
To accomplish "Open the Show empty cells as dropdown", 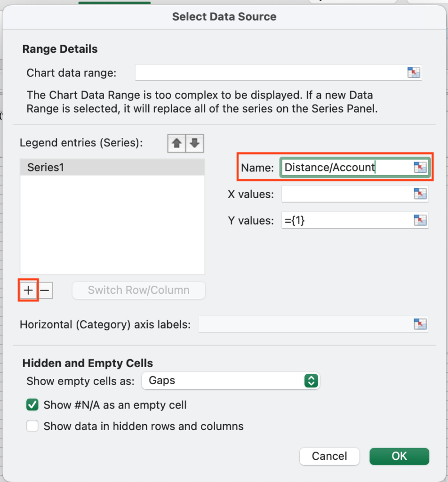I will [x=231, y=380].
